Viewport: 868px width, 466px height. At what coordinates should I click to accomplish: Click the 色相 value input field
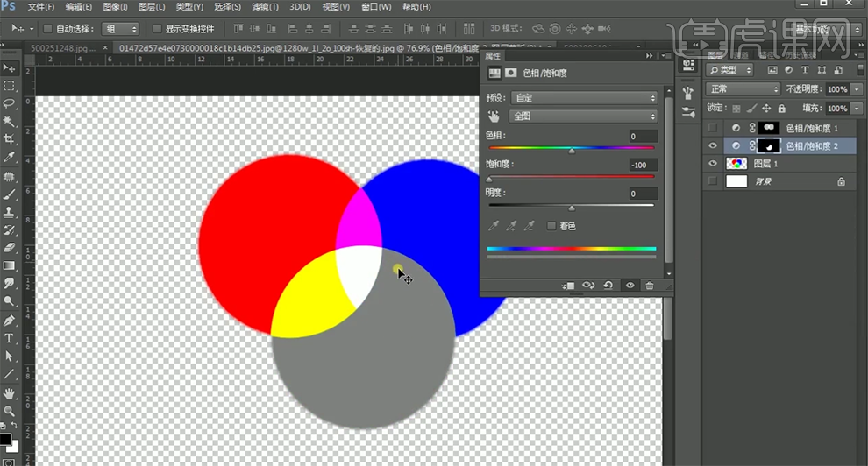click(x=643, y=137)
